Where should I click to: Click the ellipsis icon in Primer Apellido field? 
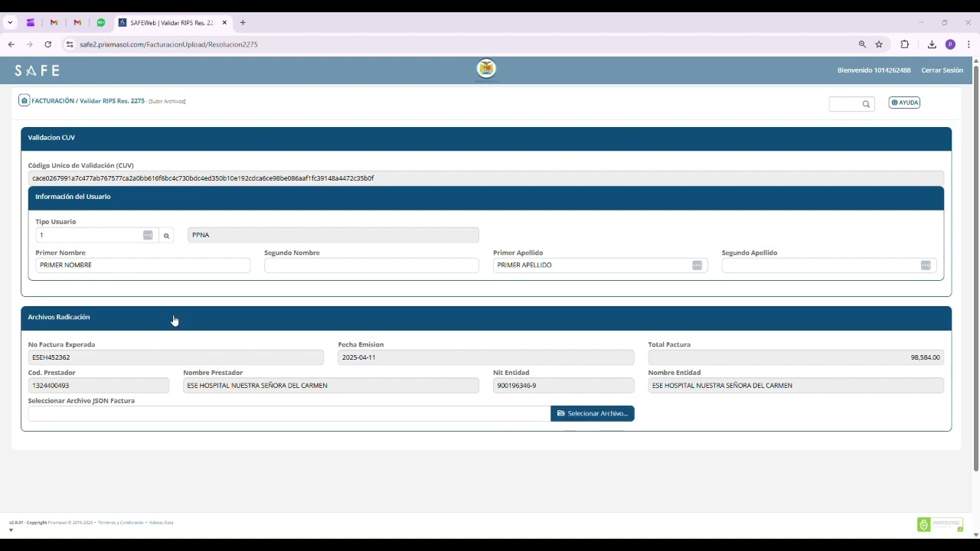(697, 265)
